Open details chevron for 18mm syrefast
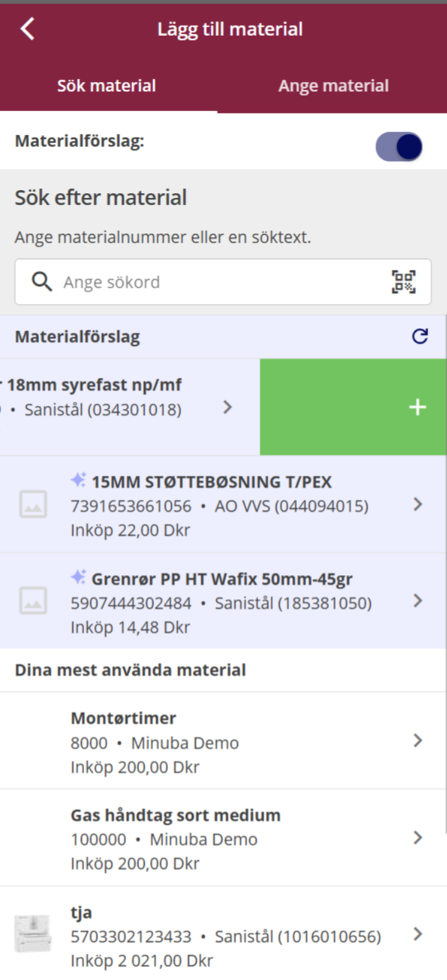 pos(227,407)
